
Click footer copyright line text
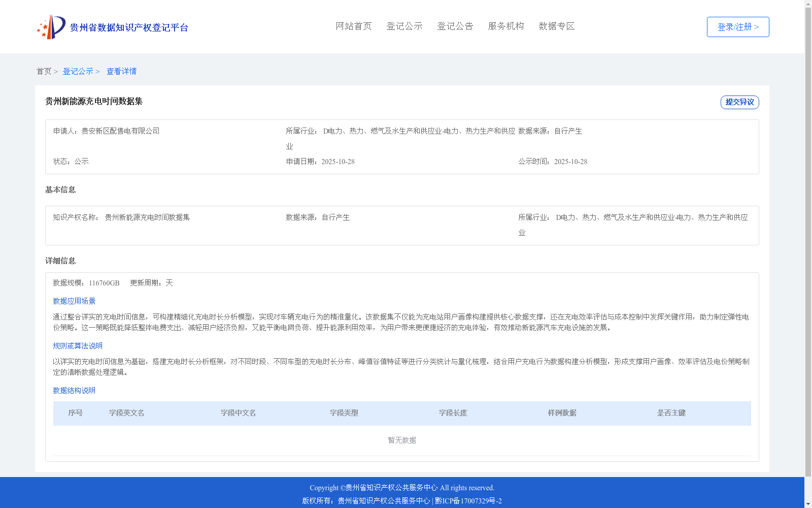[x=402, y=488]
